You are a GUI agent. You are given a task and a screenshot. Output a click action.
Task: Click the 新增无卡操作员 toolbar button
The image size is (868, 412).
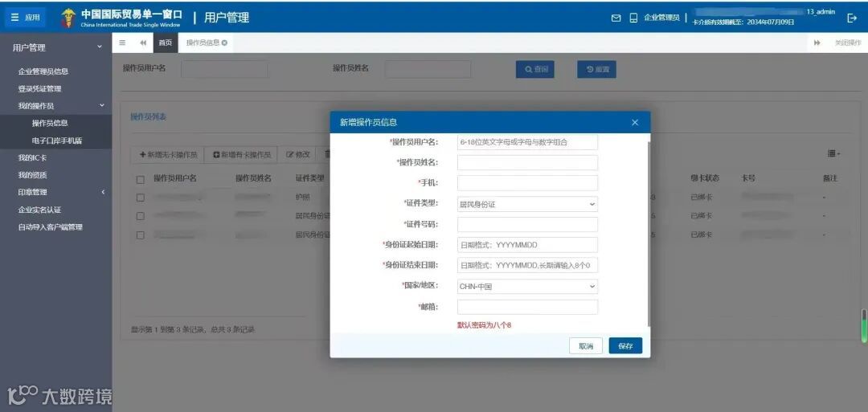[168, 155]
